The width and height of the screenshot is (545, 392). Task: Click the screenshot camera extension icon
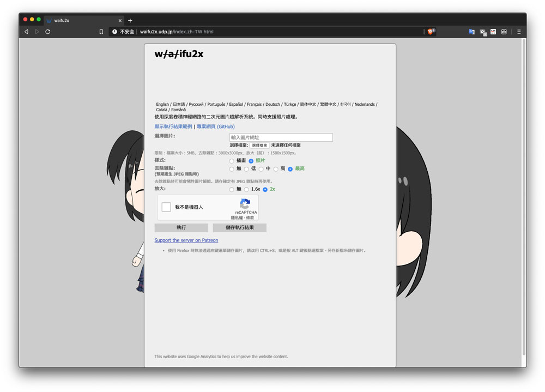click(x=504, y=32)
